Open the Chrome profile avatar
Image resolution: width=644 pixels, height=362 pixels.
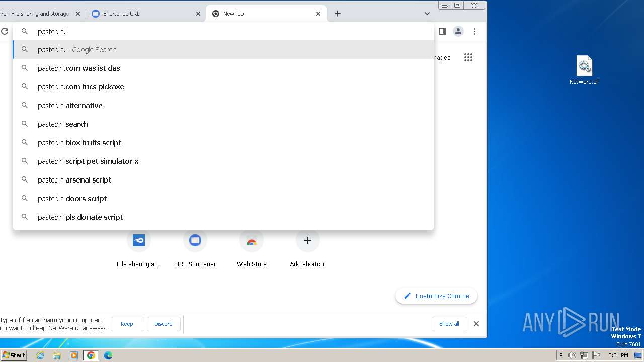(x=458, y=31)
